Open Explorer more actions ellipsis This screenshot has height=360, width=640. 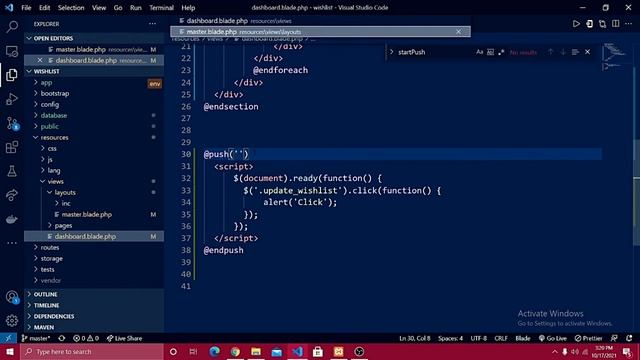pyautogui.click(x=152, y=24)
